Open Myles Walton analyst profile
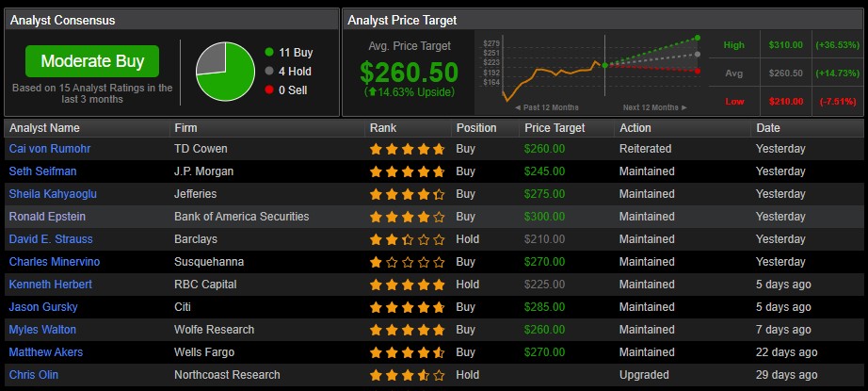 tap(42, 330)
